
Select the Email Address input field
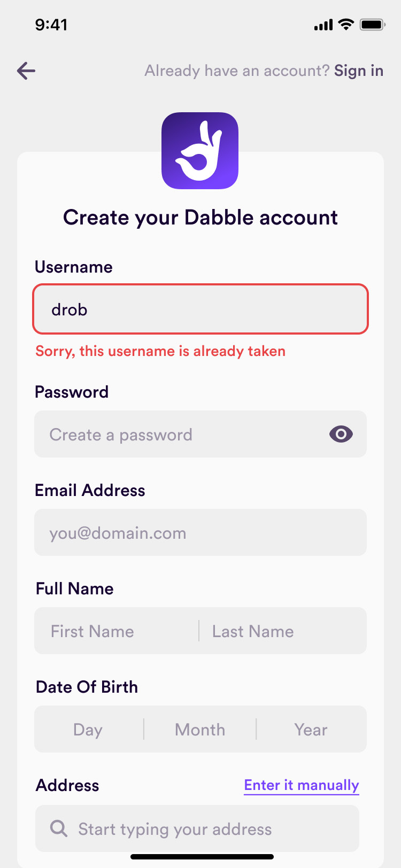click(200, 532)
